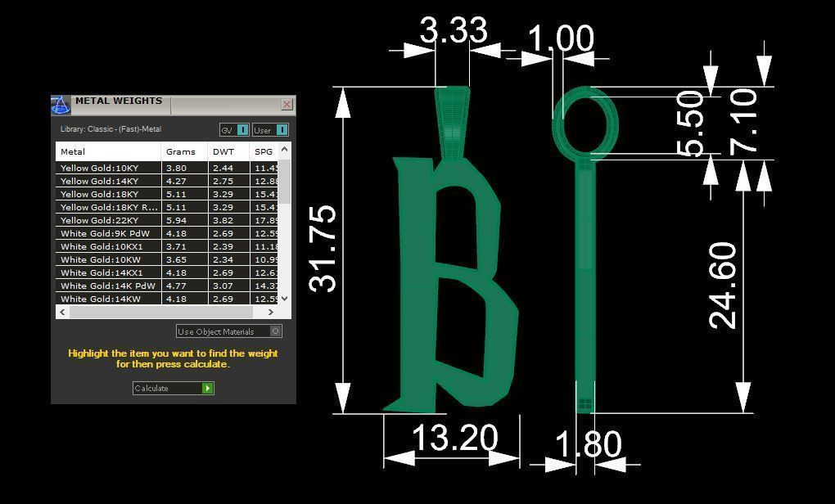Select the White Gold:14KX1 row
The height and width of the screenshot is (504, 835).
(167, 272)
